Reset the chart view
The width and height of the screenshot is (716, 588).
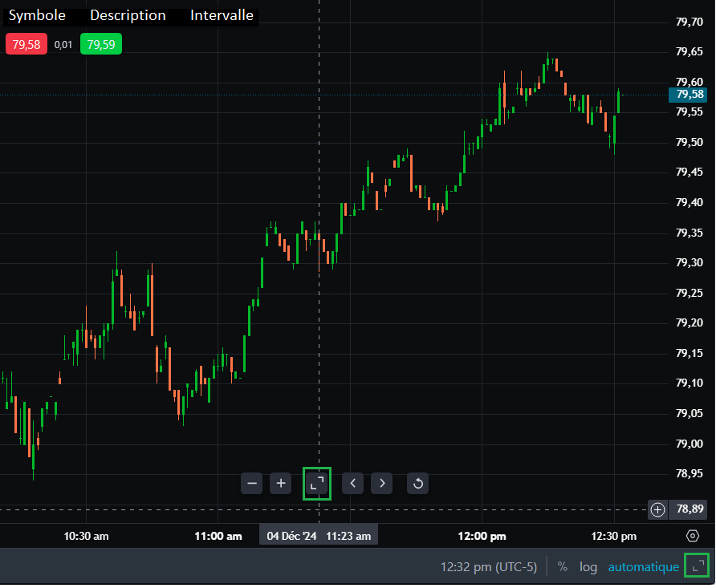pyautogui.click(x=417, y=483)
